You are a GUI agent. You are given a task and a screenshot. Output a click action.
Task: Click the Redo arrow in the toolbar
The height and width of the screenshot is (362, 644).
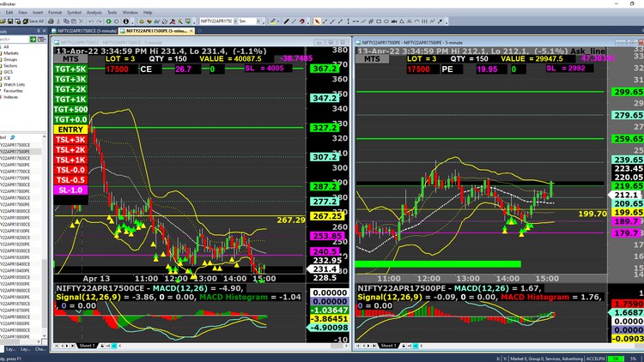[100, 21]
